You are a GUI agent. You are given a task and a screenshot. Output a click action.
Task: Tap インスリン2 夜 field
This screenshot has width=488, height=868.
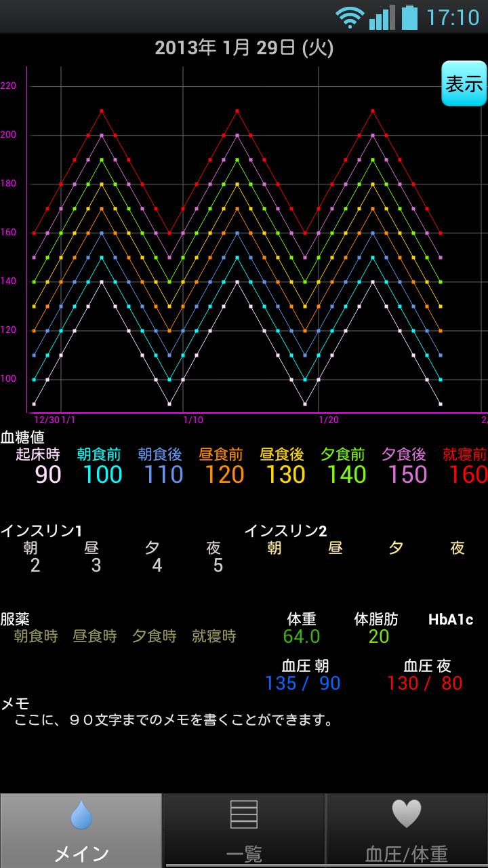[x=457, y=548]
